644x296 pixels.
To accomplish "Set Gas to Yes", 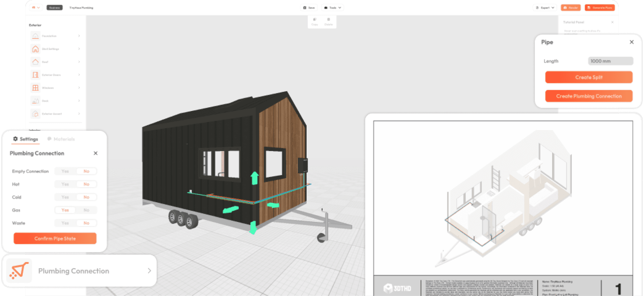I will [65, 210].
